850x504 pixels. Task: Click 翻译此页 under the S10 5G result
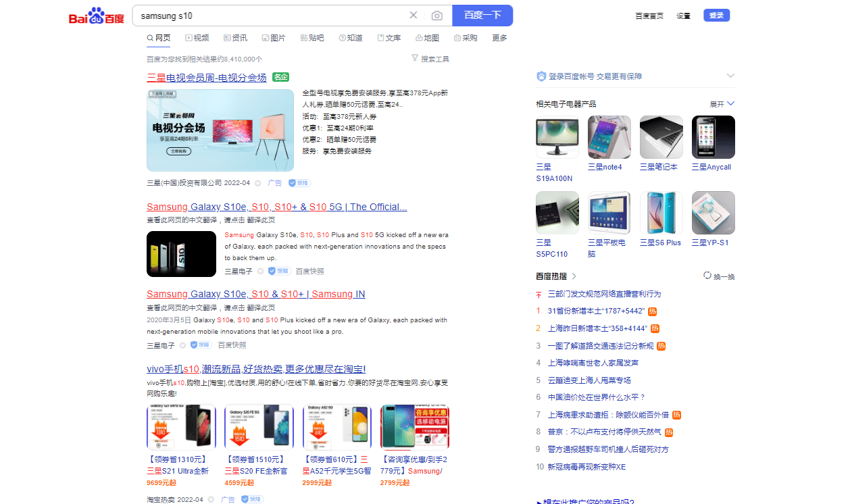tap(260, 220)
